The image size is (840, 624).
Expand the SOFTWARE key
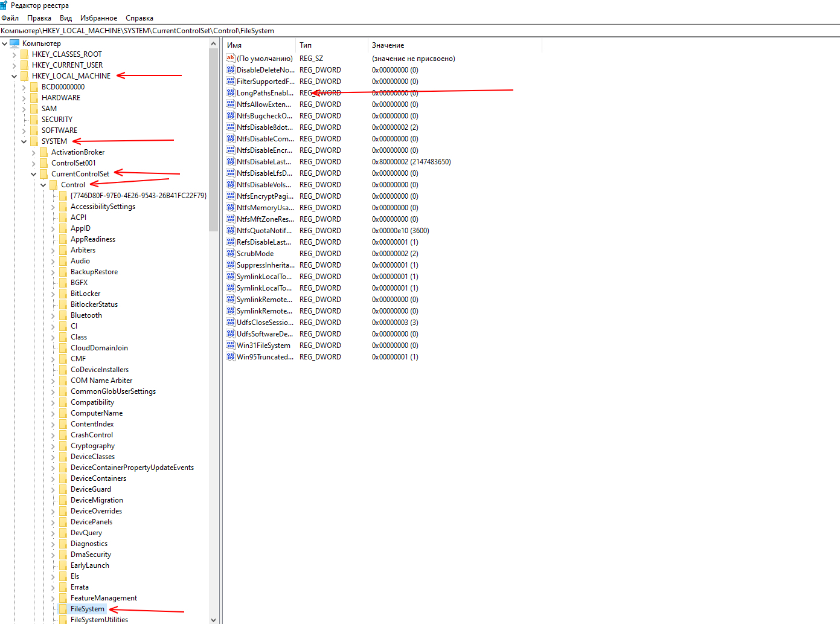coord(24,130)
